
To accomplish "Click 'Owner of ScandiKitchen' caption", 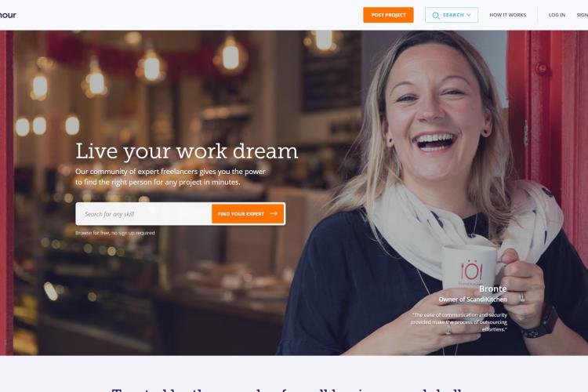I will [x=473, y=299].
